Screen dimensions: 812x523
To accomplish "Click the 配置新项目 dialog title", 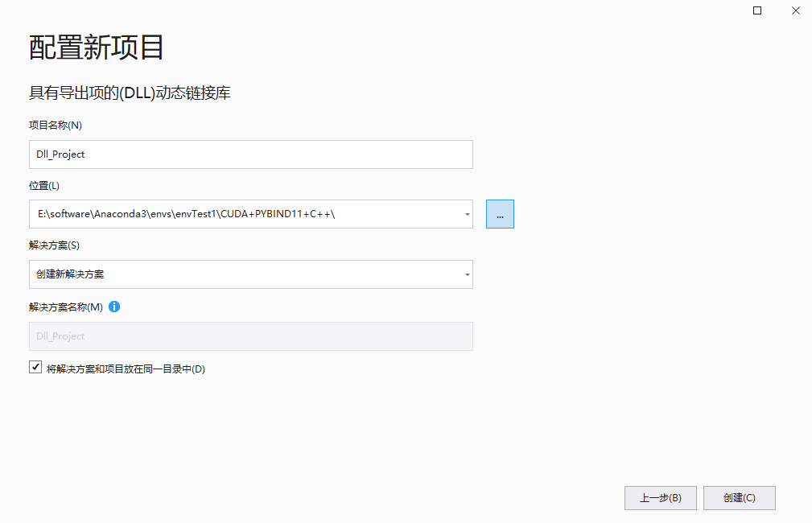I will [97, 48].
